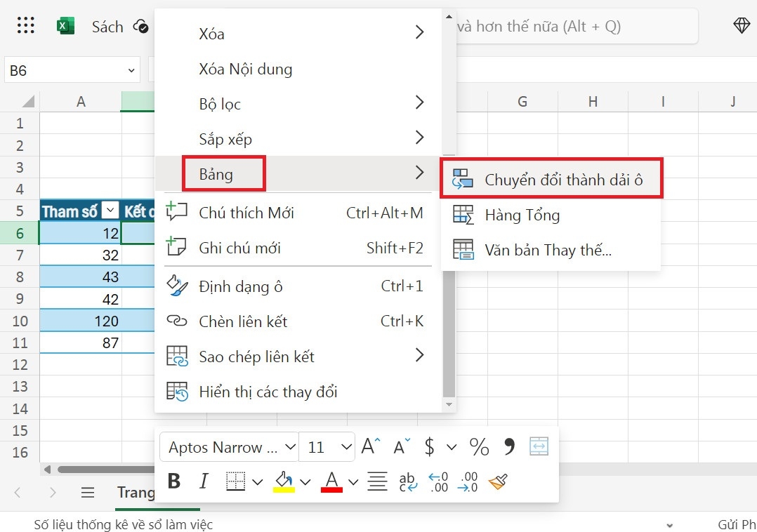Decrease decimal places
This screenshot has width=757, height=532.
[x=468, y=482]
